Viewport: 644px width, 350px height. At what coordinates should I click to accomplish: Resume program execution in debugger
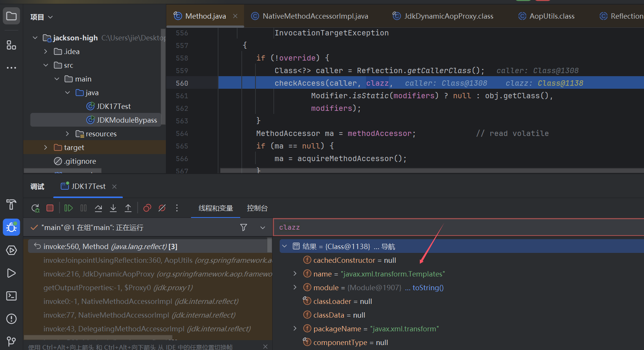coord(69,208)
